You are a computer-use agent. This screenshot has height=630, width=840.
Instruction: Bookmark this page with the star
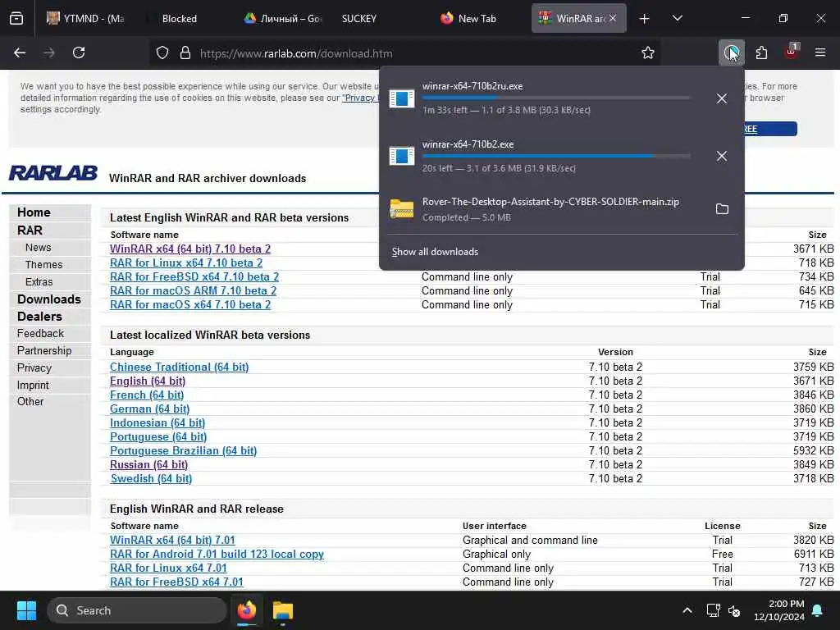[x=648, y=53]
